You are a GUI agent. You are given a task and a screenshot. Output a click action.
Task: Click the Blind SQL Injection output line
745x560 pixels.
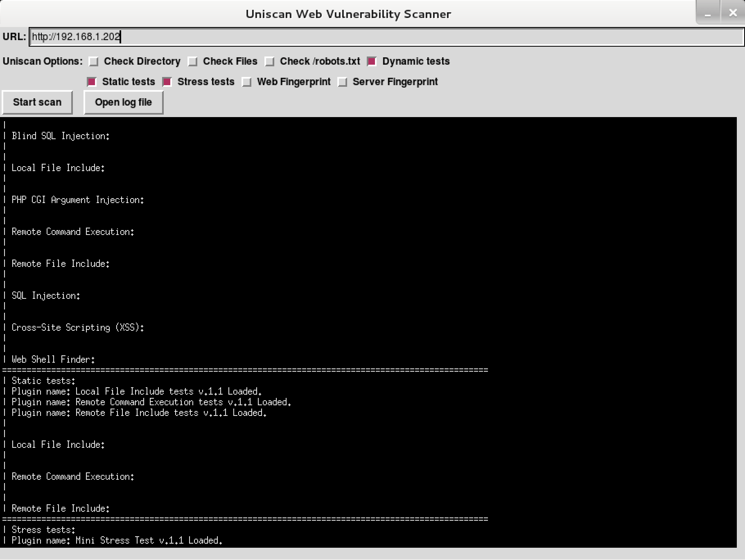(x=61, y=136)
